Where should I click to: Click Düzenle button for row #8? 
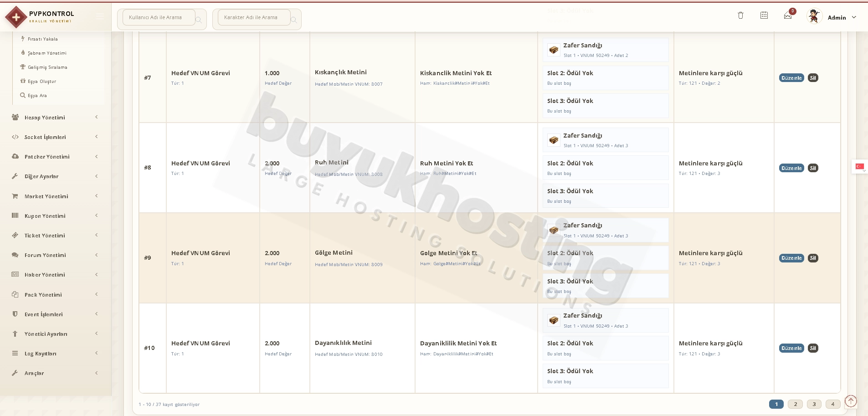tap(791, 168)
